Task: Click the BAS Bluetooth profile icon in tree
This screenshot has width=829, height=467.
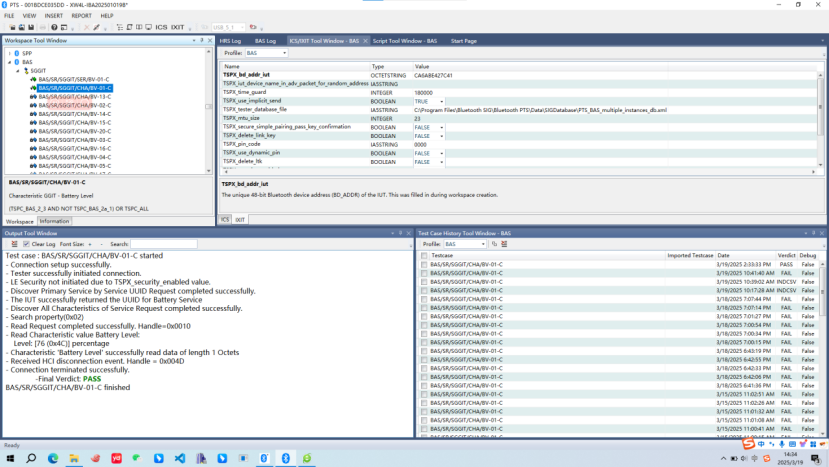Action: (17, 62)
